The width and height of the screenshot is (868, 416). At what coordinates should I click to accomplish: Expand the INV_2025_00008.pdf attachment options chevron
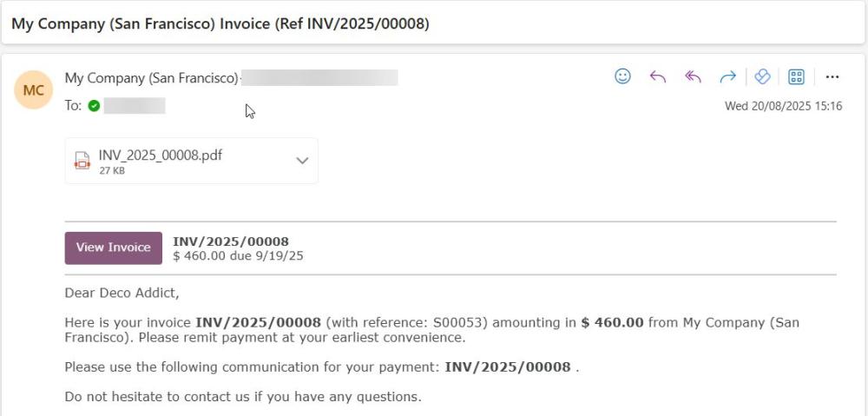302,161
